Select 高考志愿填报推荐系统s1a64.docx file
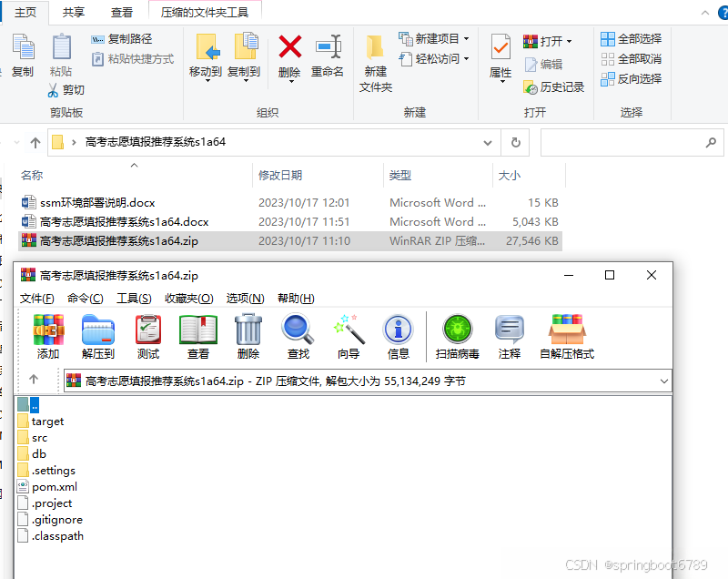Screen dimensions: 728x579 [290, 221]
